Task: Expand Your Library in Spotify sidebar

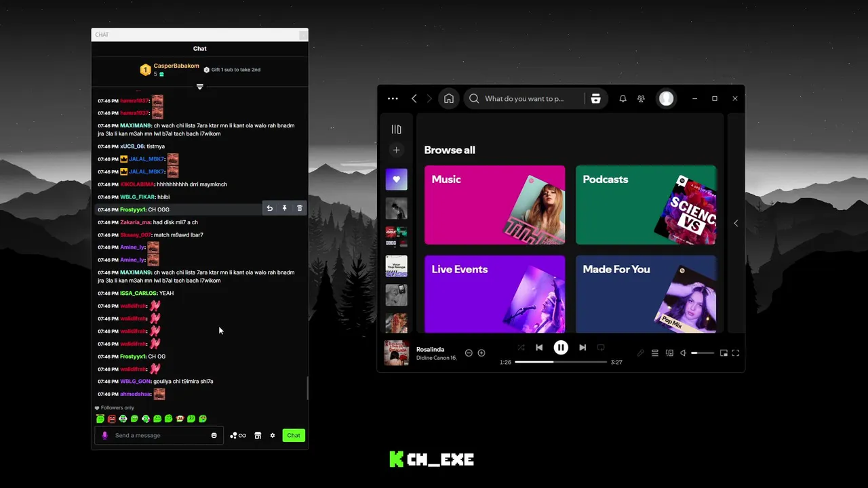Action: tap(396, 129)
